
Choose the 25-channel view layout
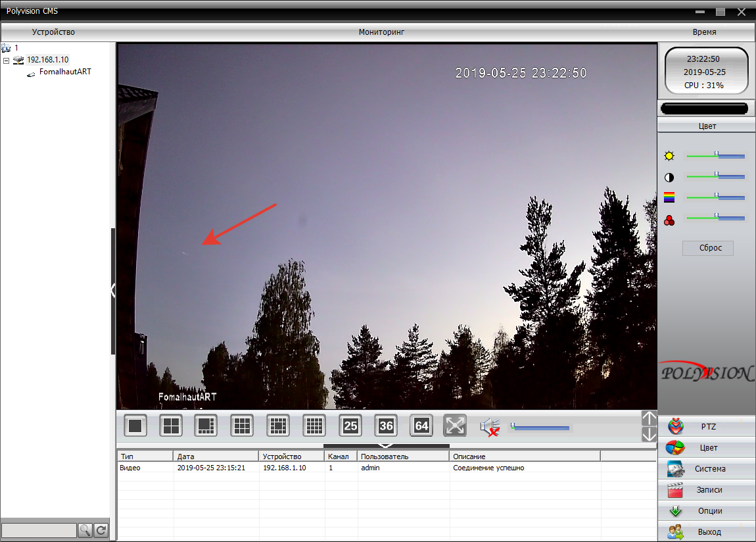coord(350,426)
